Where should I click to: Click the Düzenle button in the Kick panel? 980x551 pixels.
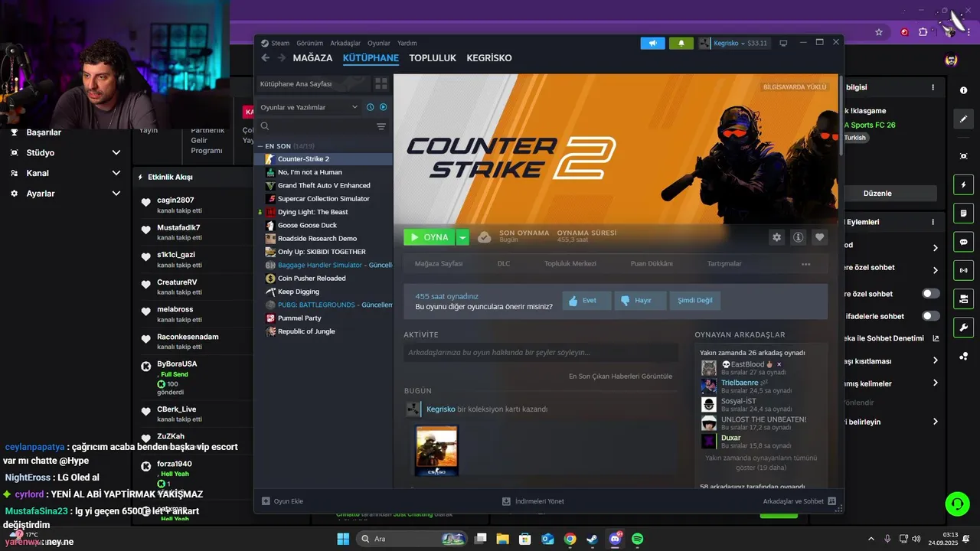point(877,193)
